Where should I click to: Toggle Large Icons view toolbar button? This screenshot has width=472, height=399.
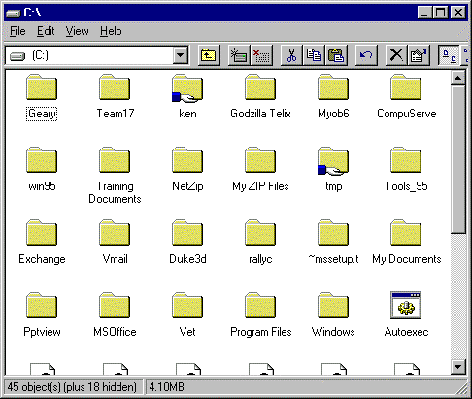(x=449, y=55)
